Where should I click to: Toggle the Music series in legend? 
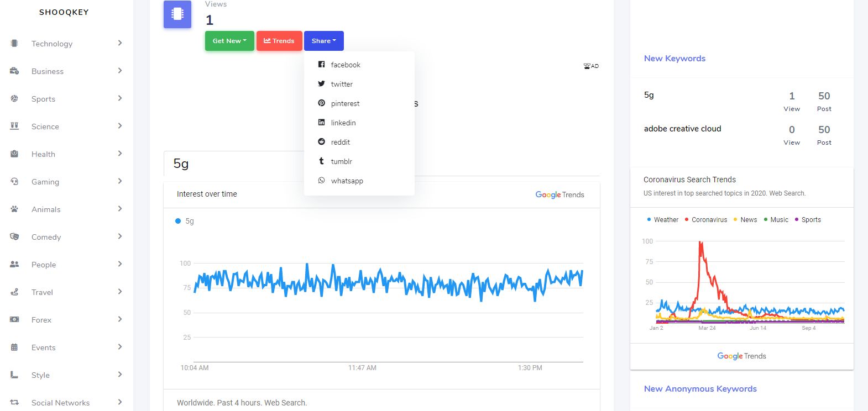point(776,219)
